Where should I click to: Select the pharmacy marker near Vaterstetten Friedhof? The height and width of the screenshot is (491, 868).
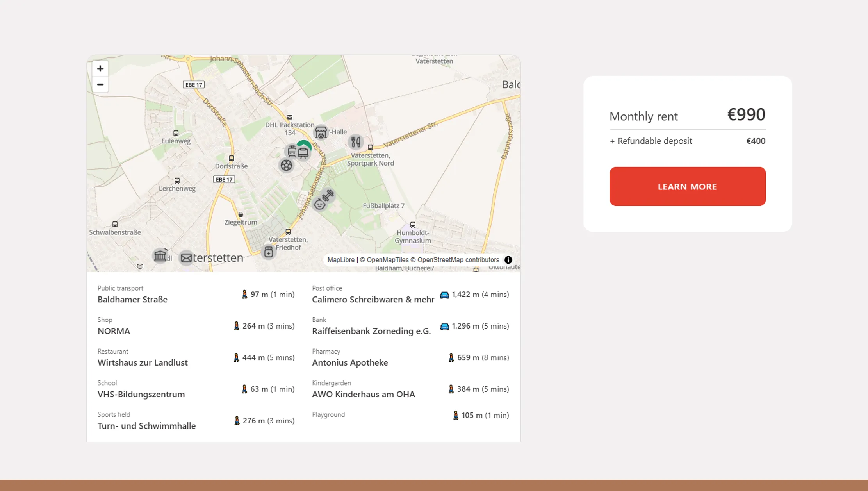point(268,252)
